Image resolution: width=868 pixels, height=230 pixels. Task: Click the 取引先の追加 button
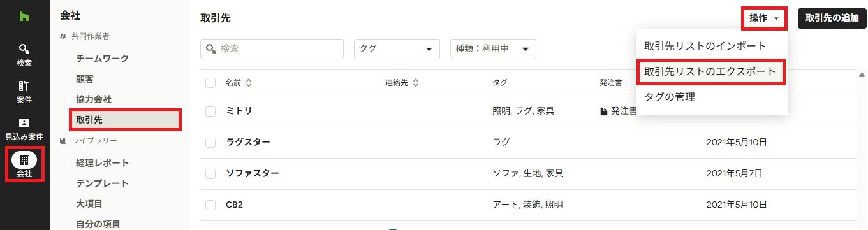[832, 18]
